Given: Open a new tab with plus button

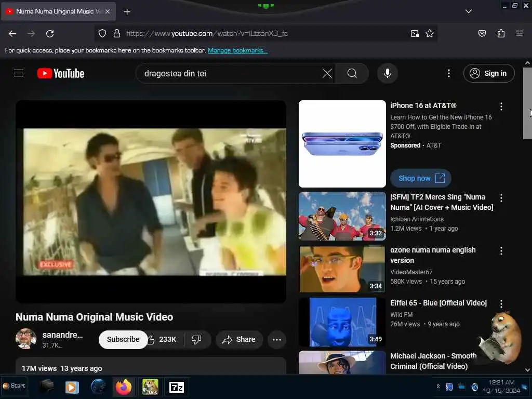Looking at the screenshot, I should (x=127, y=12).
